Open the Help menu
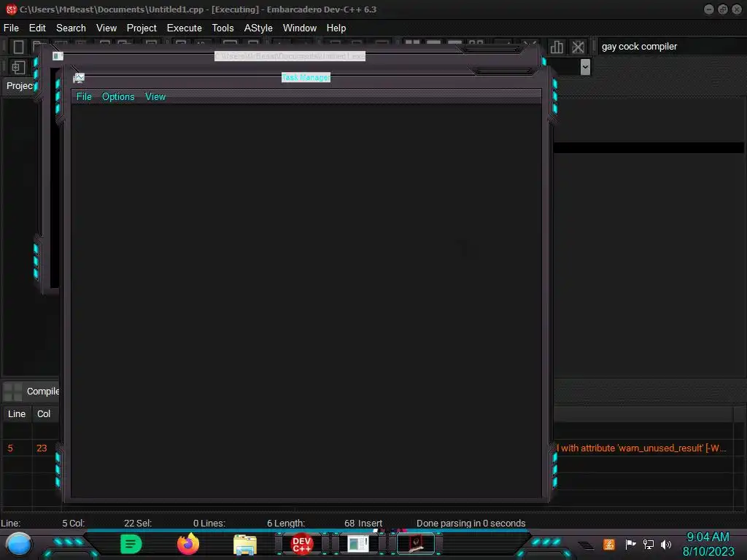Image resolution: width=747 pixels, height=560 pixels. pyautogui.click(x=336, y=28)
